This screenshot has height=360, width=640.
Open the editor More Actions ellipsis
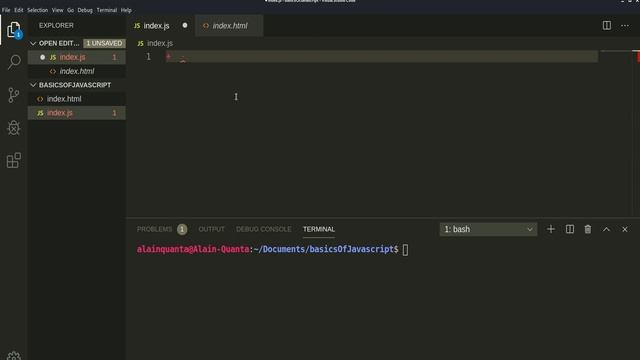[624, 25]
